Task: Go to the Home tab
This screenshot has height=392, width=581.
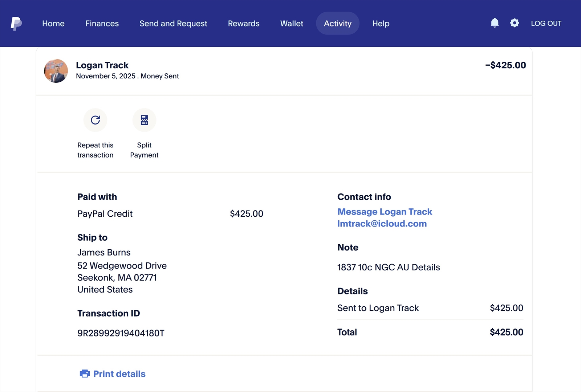Action: click(53, 24)
